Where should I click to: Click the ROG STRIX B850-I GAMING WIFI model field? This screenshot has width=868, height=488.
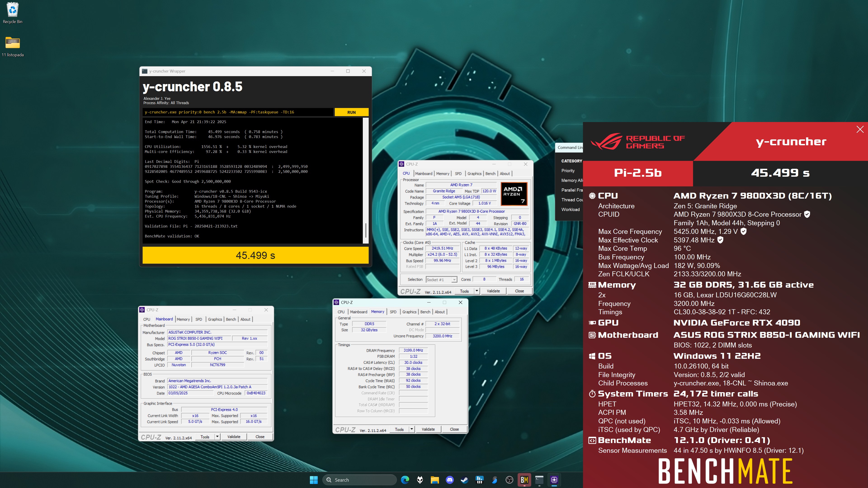coord(199,338)
